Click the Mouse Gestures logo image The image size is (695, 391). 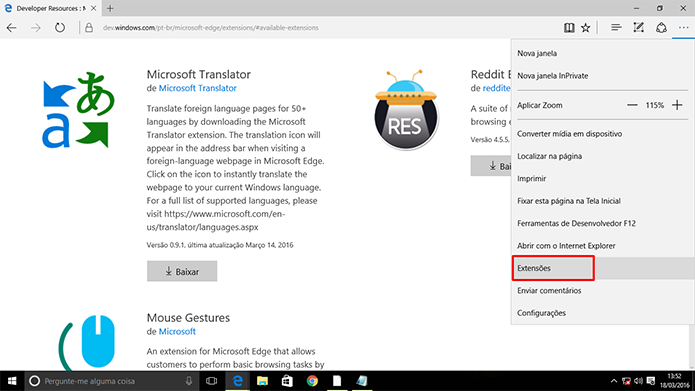coord(87,342)
